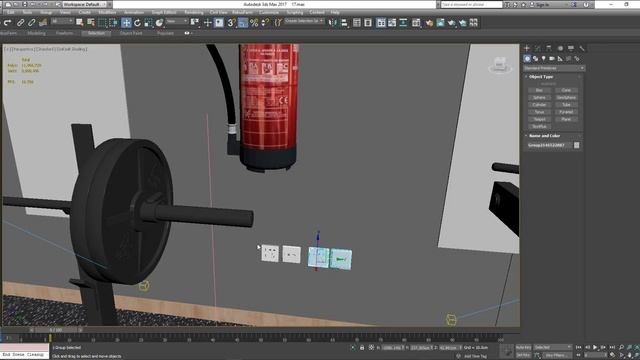Click the Mirror tool icon

[333, 22]
